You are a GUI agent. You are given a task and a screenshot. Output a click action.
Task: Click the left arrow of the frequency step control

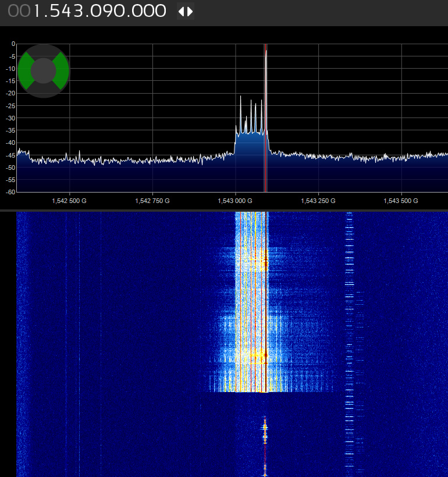(182, 12)
